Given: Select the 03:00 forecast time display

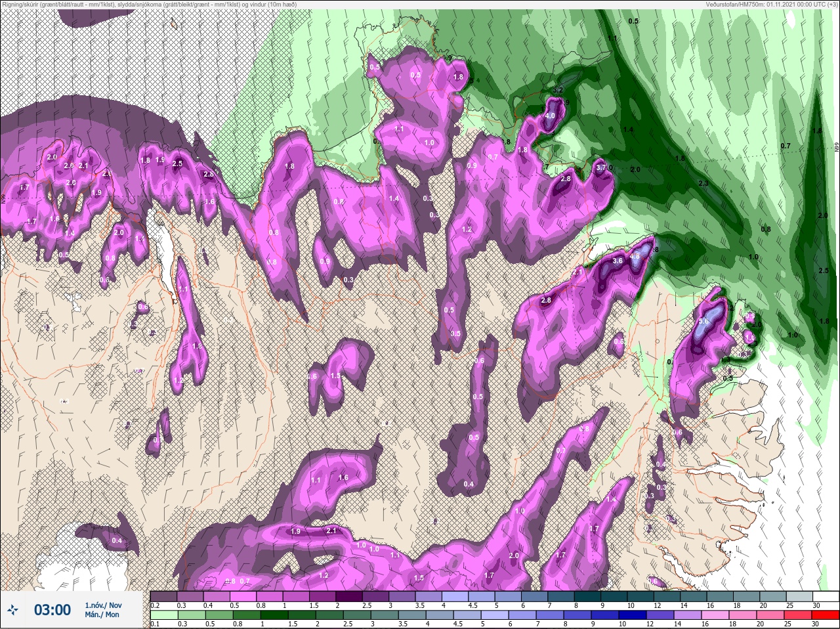Looking at the screenshot, I should pos(52,610).
